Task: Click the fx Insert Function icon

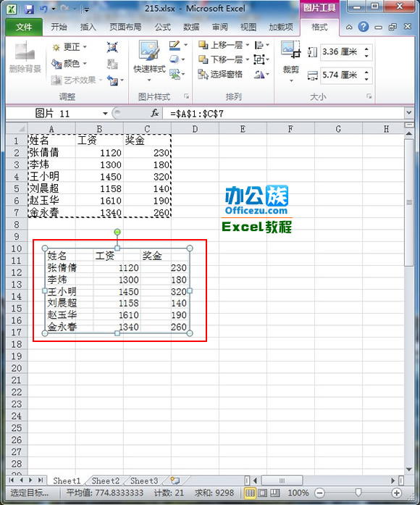Action: tap(154, 113)
